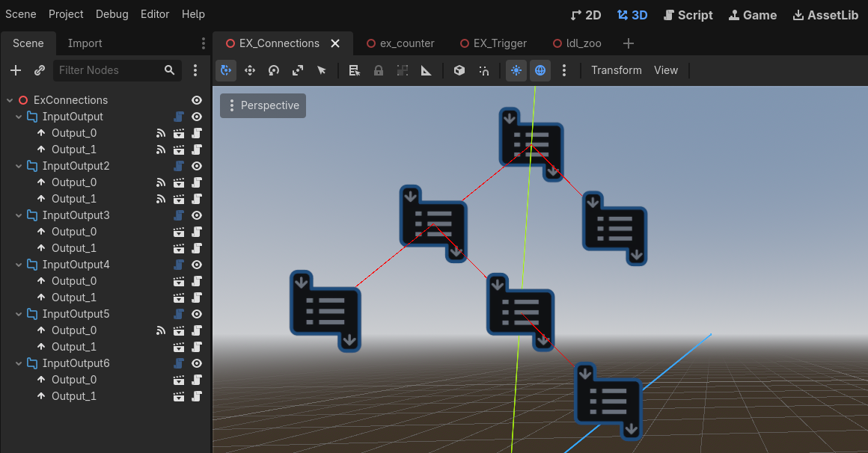This screenshot has width=868, height=453.
Task: Hide the InputOutput node
Action: pyautogui.click(x=197, y=117)
